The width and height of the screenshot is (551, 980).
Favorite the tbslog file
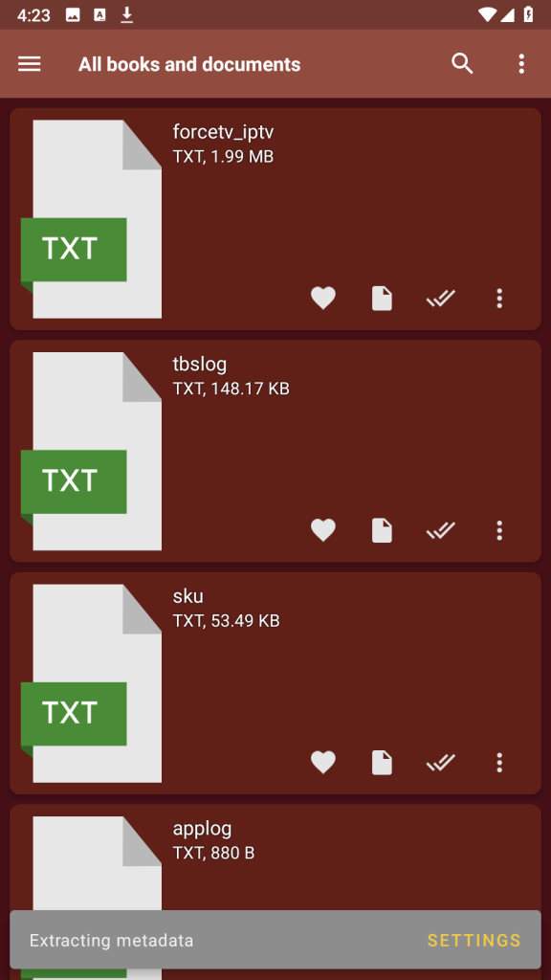(323, 530)
